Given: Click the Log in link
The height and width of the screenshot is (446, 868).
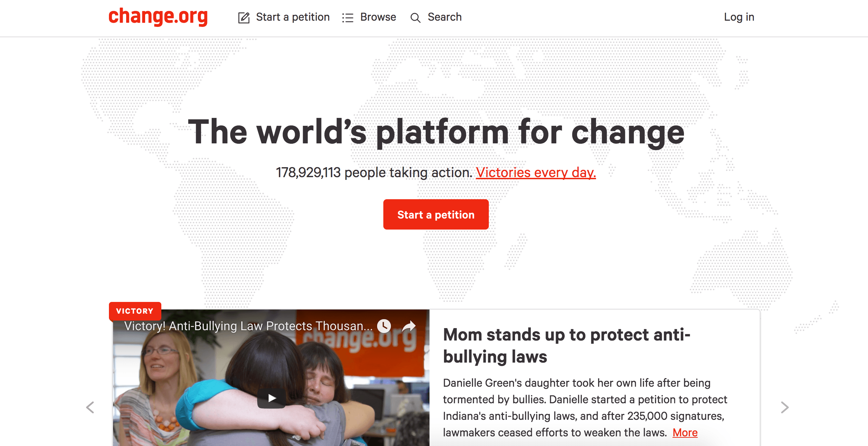Looking at the screenshot, I should [739, 17].
